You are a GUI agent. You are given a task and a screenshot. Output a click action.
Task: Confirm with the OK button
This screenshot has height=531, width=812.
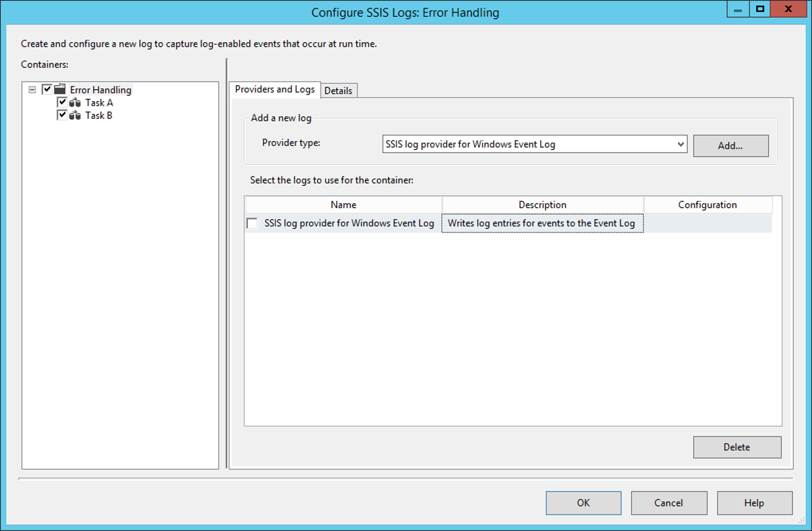[x=583, y=503]
